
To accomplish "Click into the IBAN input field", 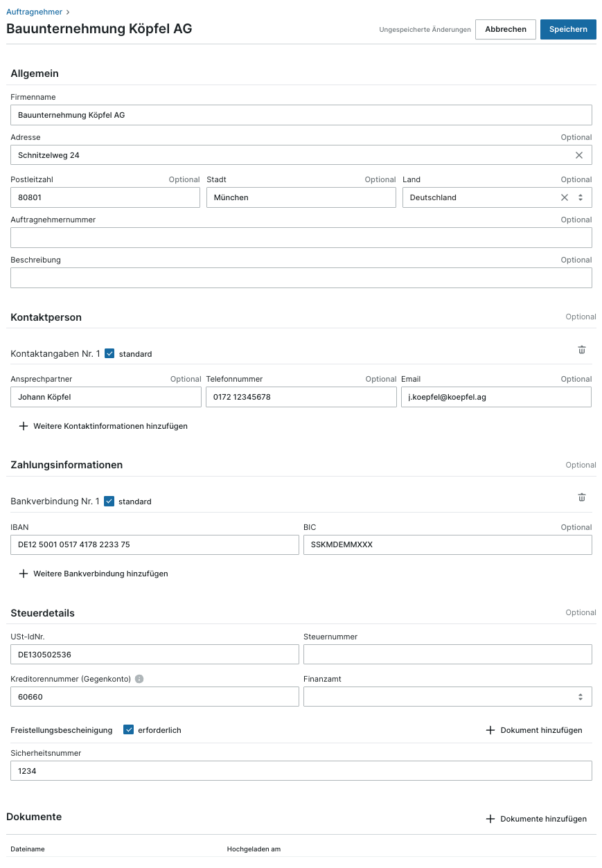I will (x=154, y=544).
